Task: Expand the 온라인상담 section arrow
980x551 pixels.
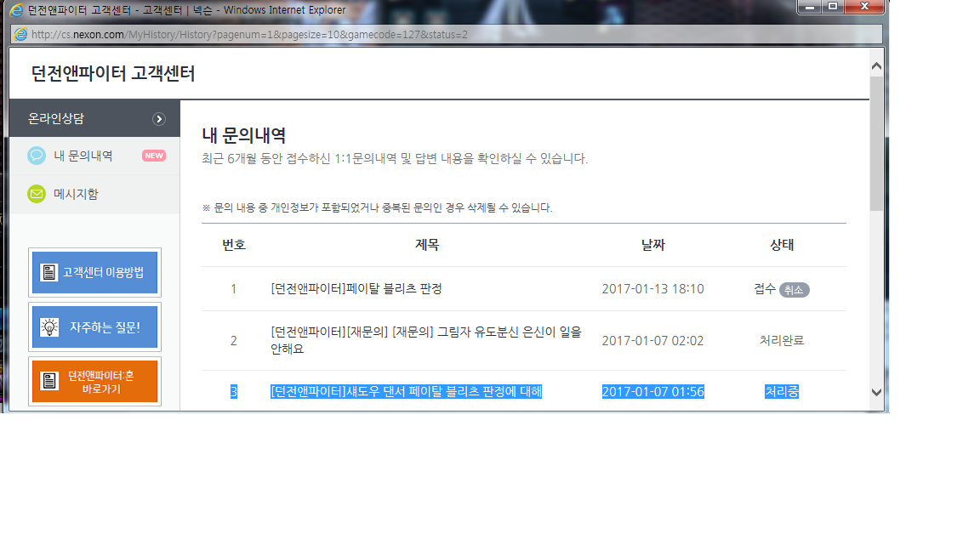Action: (x=159, y=119)
